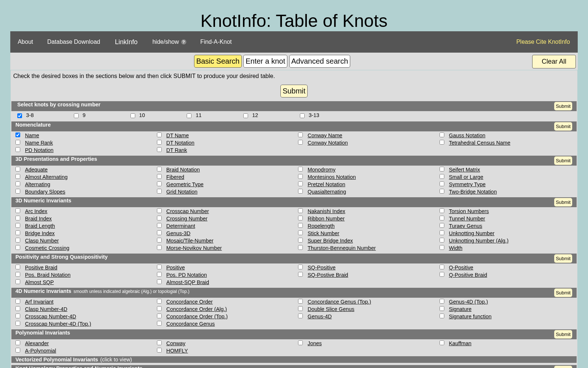The width and height of the screenshot is (588, 368).
Task: Check the 3-13 crossings checkbox
Action: pyautogui.click(x=302, y=116)
